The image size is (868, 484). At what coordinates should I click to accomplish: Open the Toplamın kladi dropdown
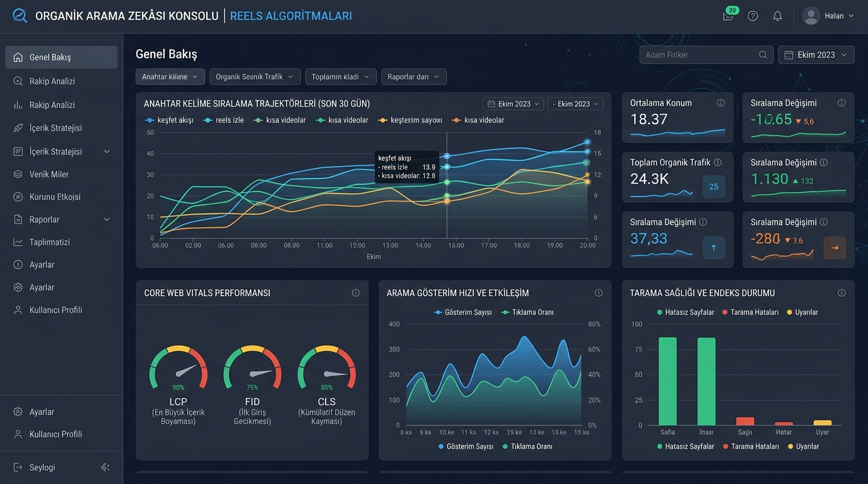(x=341, y=77)
